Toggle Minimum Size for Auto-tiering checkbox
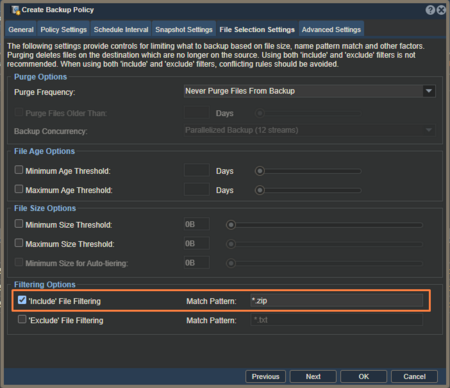 pos(19,262)
